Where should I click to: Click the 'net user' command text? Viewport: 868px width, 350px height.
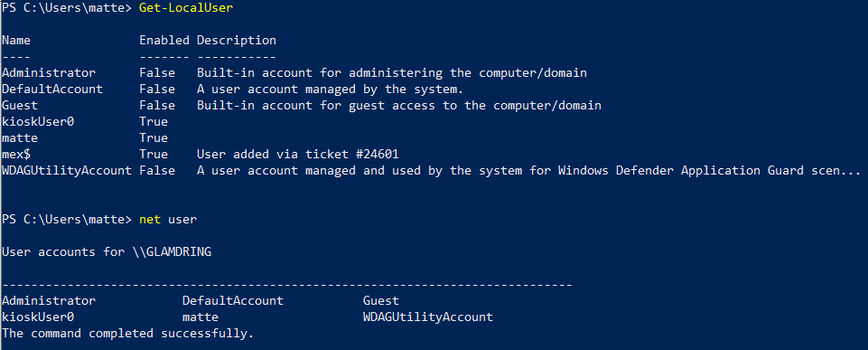pyautogui.click(x=168, y=220)
